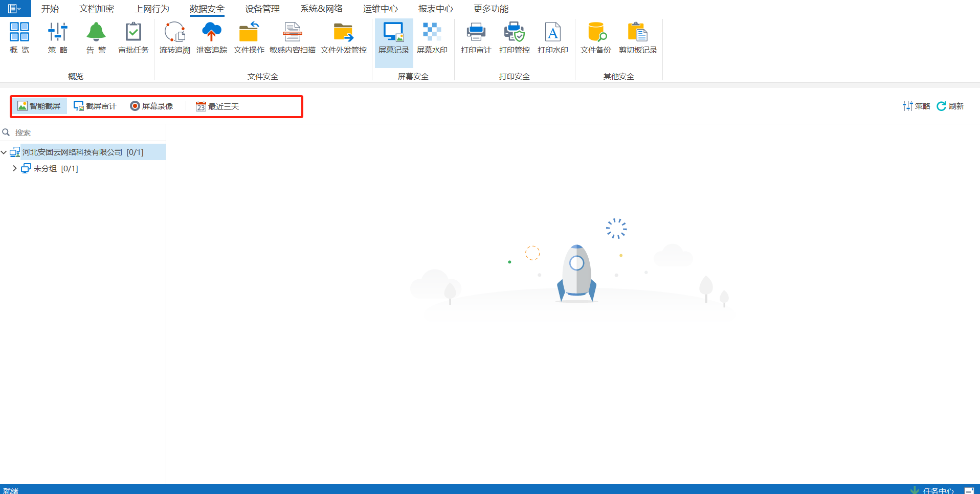Viewport: 980px width, 494px height.
Task: Open 文件备份 file backup
Action: point(596,38)
